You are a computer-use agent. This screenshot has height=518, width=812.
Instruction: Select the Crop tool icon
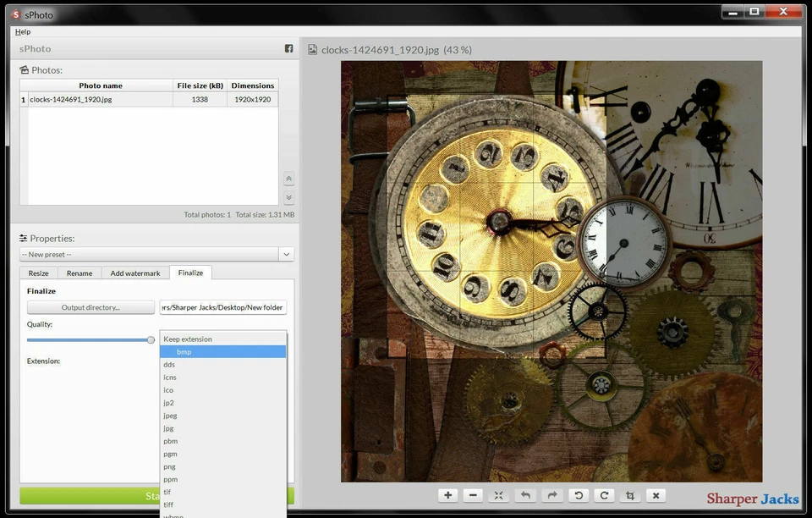tap(631, 495)
